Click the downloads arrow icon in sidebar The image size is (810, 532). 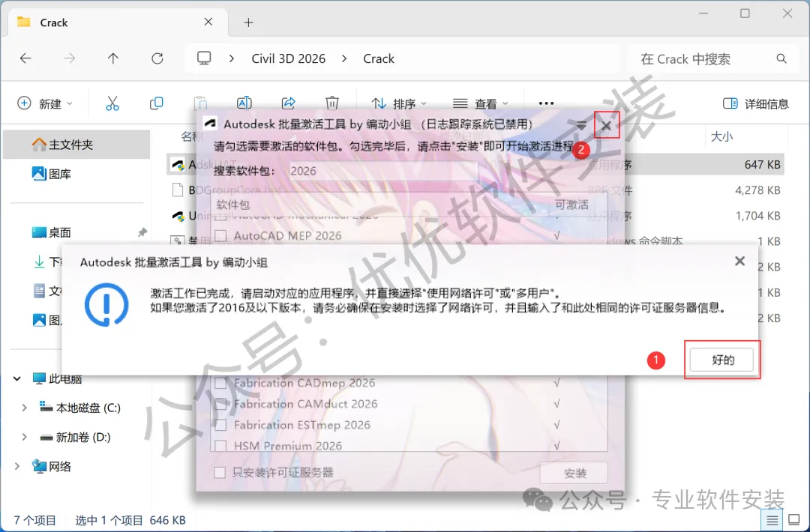(x=39, y=262)
